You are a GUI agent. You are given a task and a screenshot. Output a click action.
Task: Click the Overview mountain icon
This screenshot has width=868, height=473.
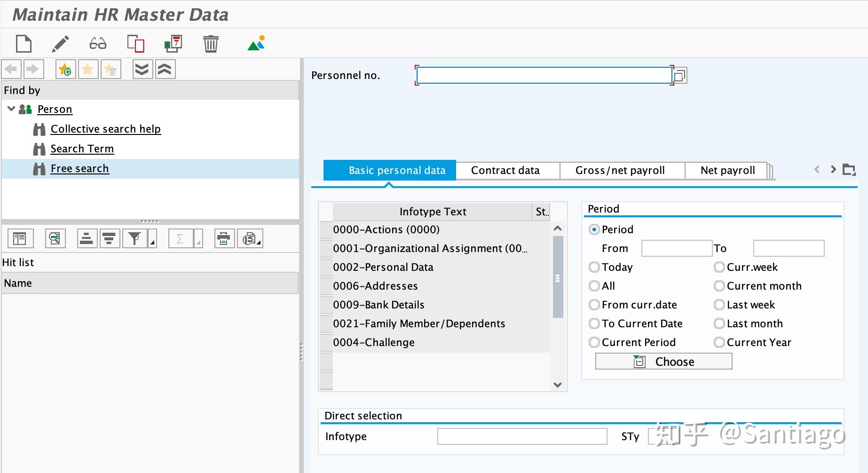click(255, 43)
